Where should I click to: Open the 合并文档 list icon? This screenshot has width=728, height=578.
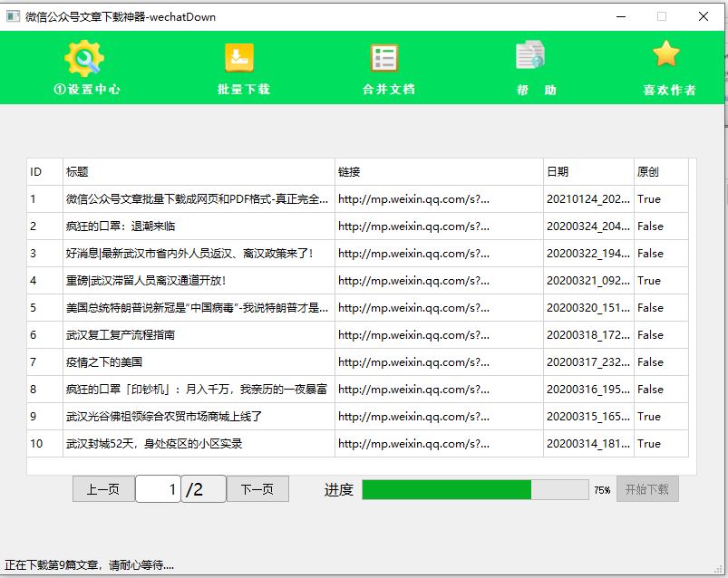(384, 57)
